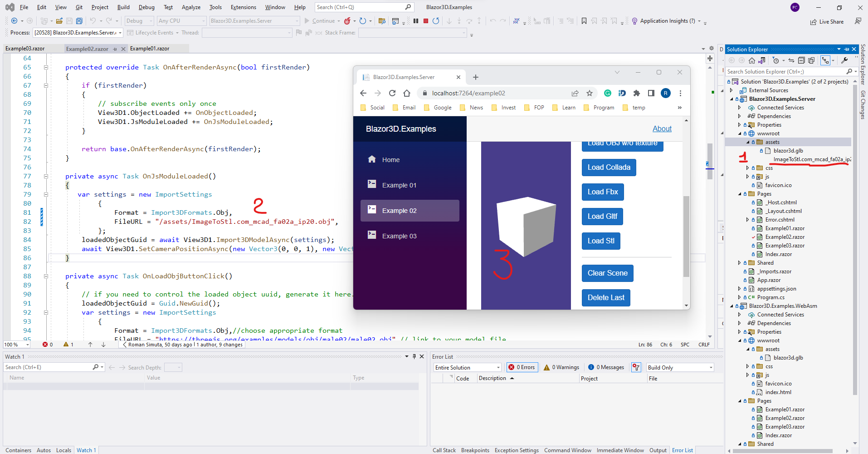This screenshot has width=868, height=454.
Task: Click the Toggle Bookmark icon in toolbar
Action: click(x=584, y=21)
